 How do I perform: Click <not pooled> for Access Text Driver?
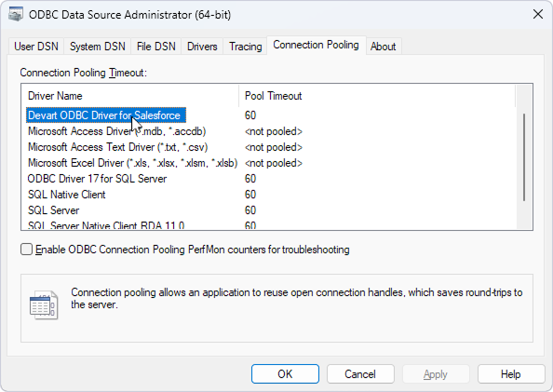coord(274,147)
